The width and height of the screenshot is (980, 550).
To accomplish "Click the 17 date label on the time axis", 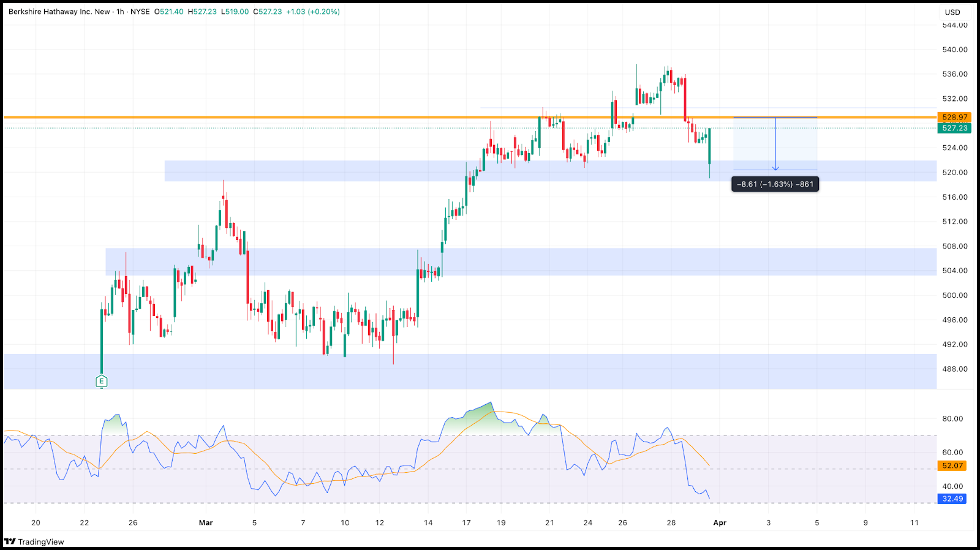I will (x=467, y=522).
